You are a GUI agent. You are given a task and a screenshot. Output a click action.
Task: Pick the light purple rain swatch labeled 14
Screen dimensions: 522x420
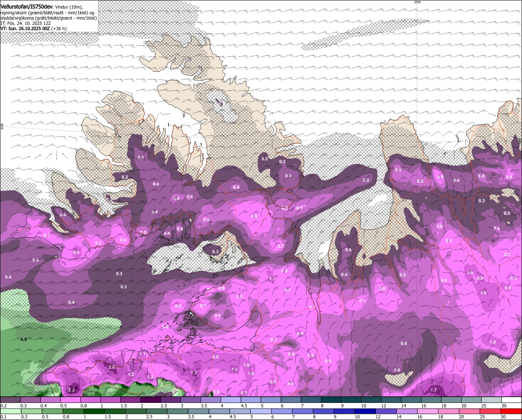407,411
